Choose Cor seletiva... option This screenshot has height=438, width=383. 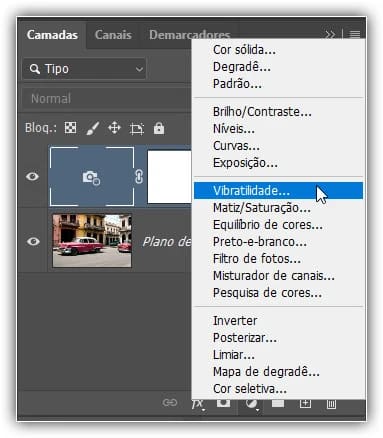tap(250, 389)
